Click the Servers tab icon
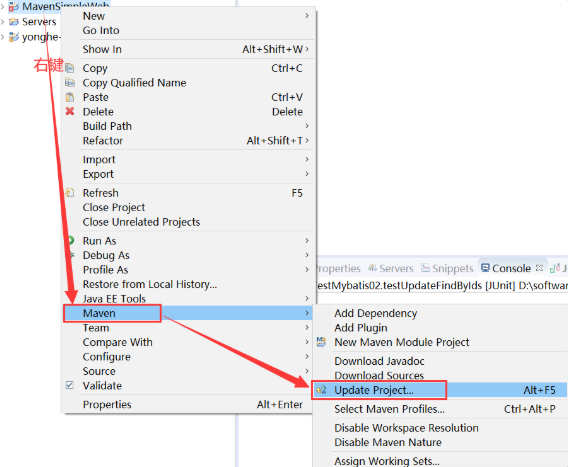 click(372, 268)
